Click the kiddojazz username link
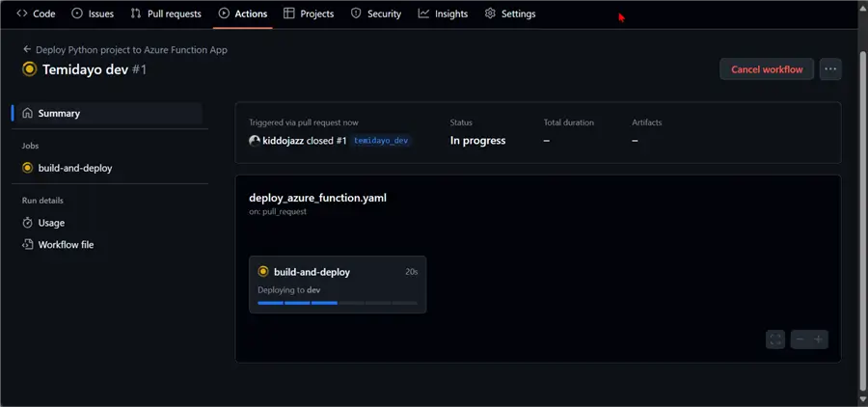The height and width of the screenshot is (407, 868). [x=283, y=141]
